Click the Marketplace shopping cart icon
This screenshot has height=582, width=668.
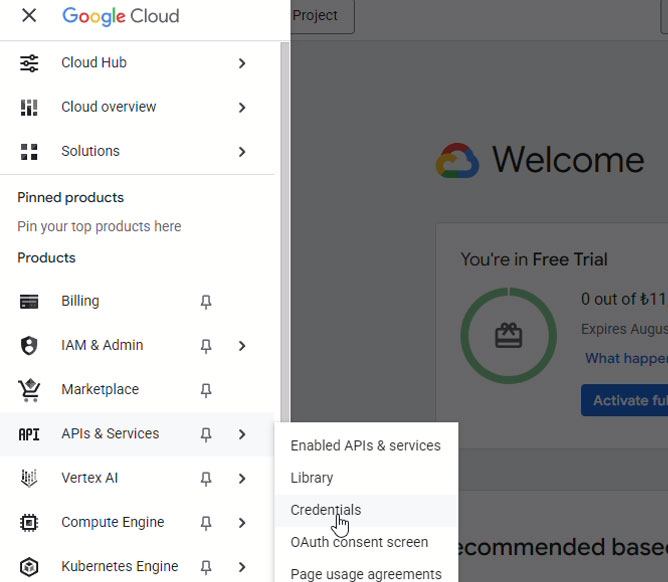click(29, 389)
